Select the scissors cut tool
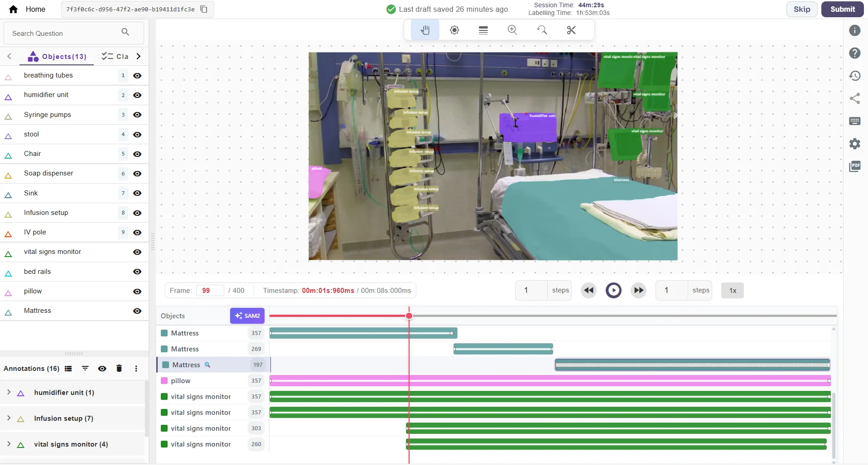 tap(570, 30)
